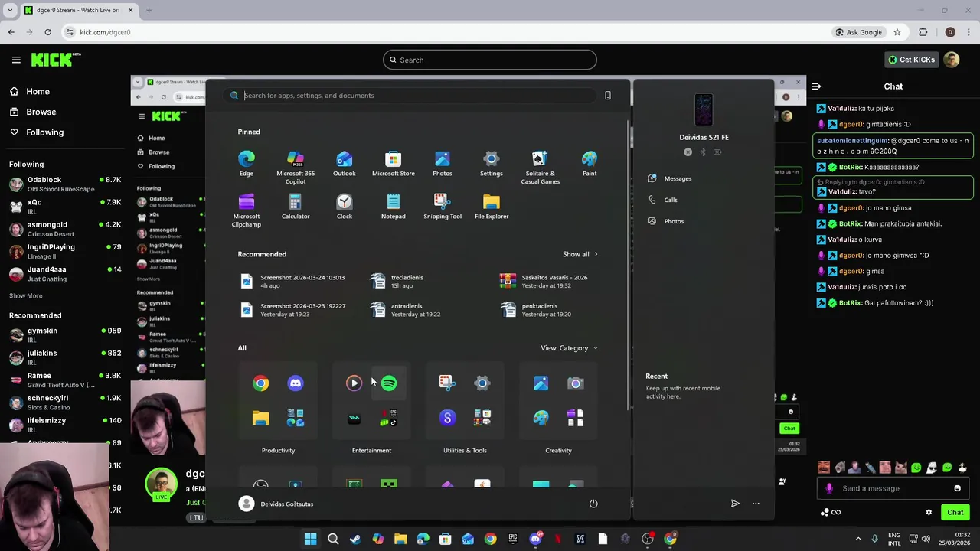The width and height of the screenshot is (980, 551).
Task: Launch Photos from pinned apps
Action: [x=443, y=163]
